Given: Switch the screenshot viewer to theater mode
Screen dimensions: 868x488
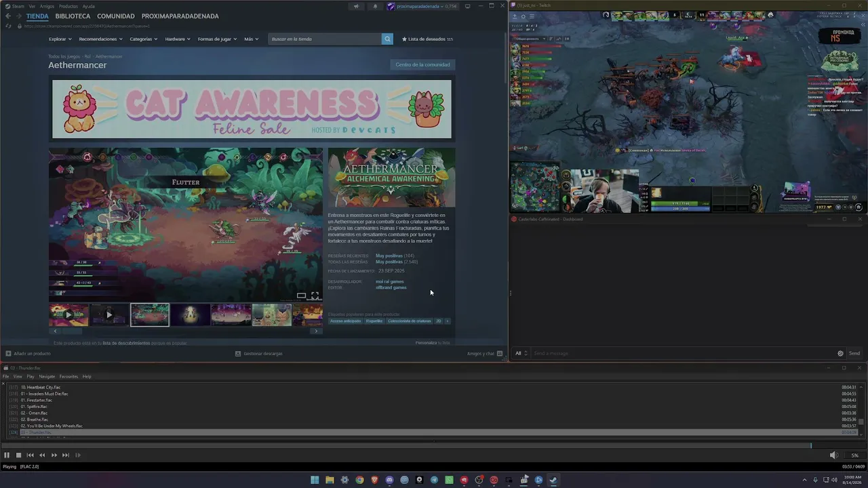Looking at the screenshot, I should [x=301, y=296].
